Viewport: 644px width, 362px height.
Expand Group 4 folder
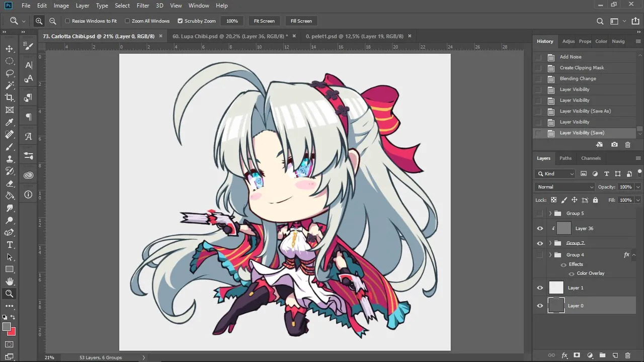pyautogui.click(x=550, y=255)
